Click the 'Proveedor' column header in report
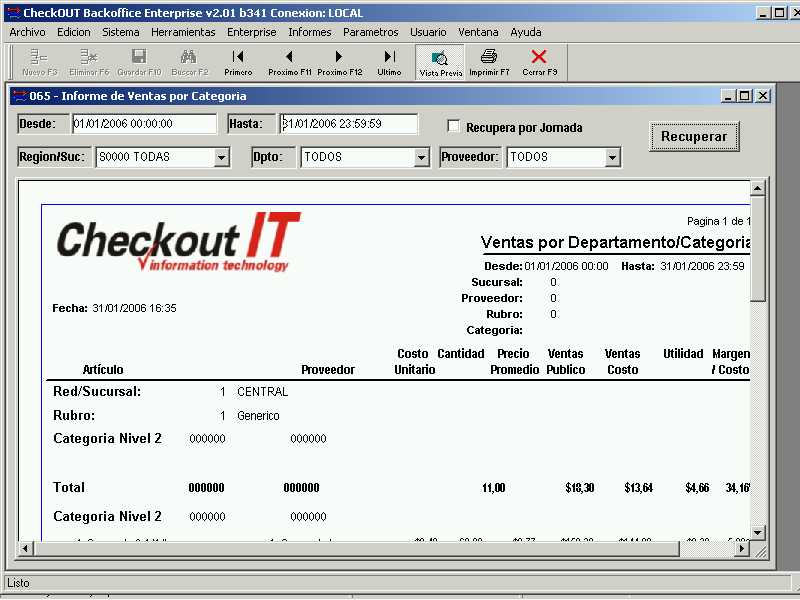 pos(328,369)
